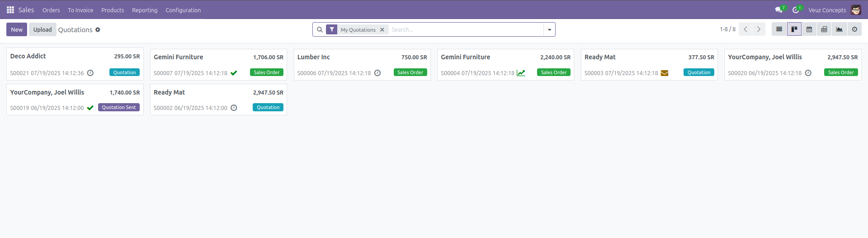
Task: Switch to graph view
Action: pos(839,29)
